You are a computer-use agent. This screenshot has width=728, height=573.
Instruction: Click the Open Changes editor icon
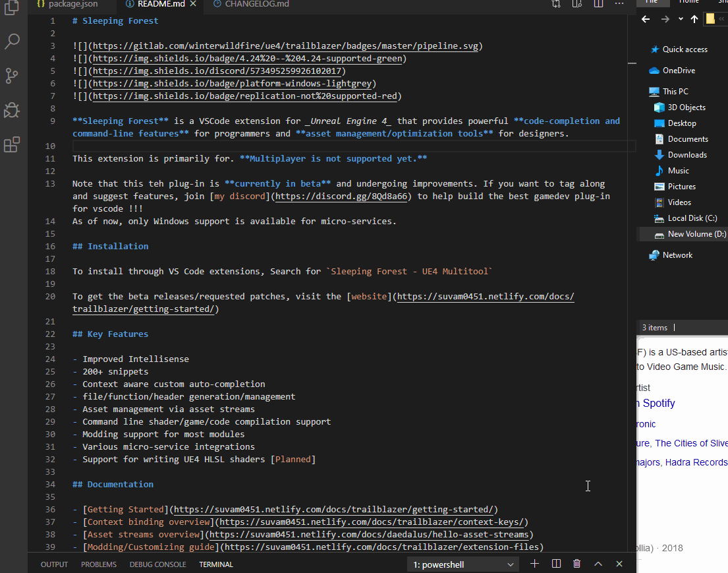pos(556,4)
